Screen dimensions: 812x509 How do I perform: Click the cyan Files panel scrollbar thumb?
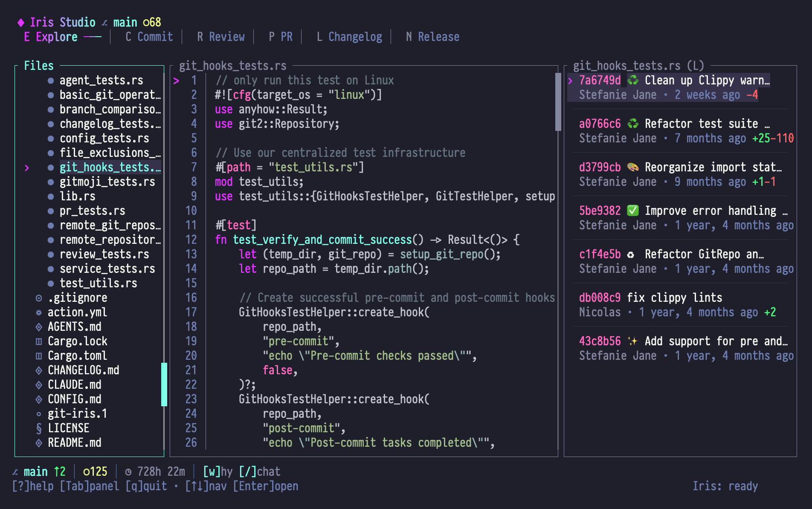coord(164,384)
